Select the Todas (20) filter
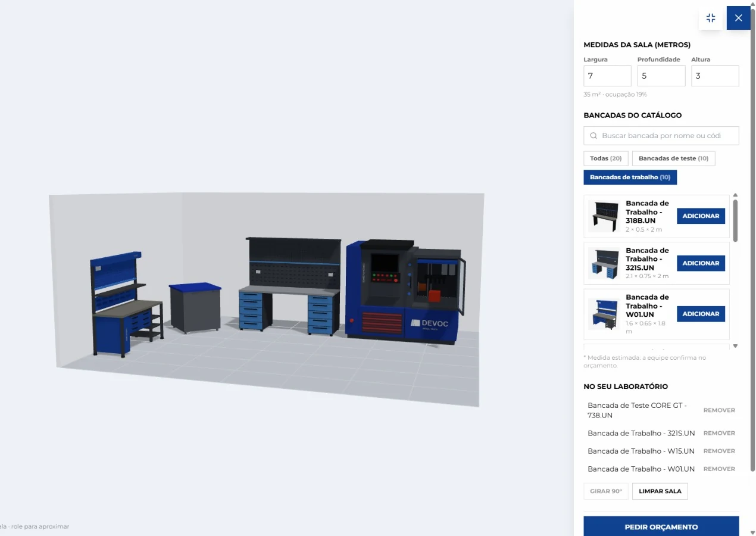Image resolution: width=756 pixels, height=536 pixels. click(606, 158)
